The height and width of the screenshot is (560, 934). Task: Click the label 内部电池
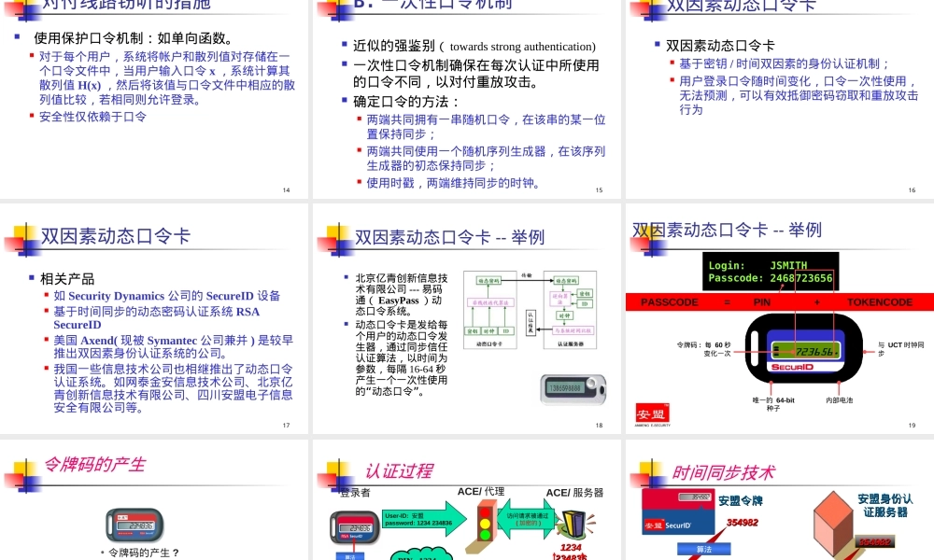point(840,400)
